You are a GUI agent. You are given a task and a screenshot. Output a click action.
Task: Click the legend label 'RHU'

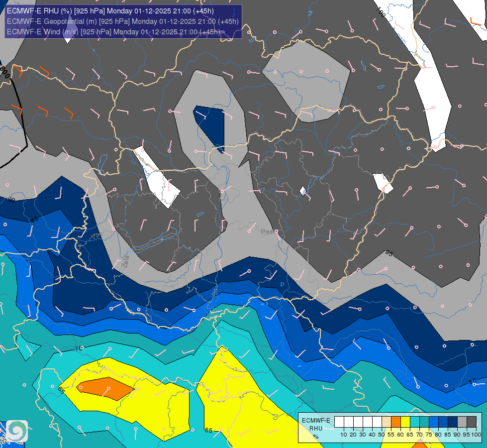click(316, 429)
